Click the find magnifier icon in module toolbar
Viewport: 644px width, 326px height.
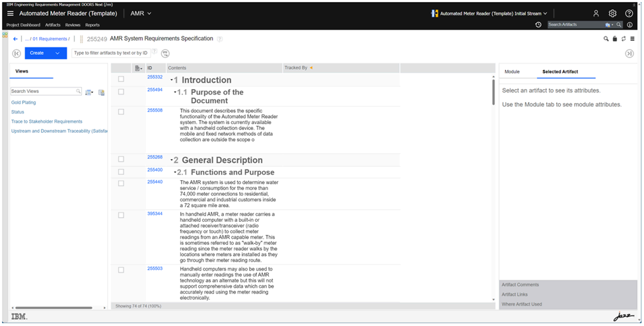(x=606, y=39)
